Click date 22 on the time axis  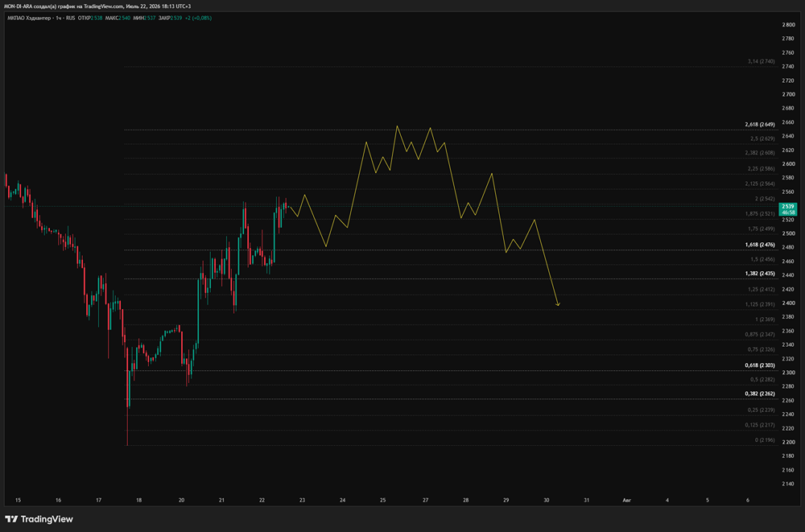[x=262, y=500]
